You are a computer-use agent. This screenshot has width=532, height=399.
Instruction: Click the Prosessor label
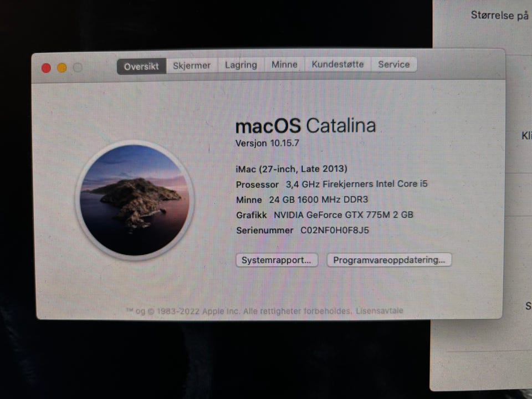tap(257, 185)
